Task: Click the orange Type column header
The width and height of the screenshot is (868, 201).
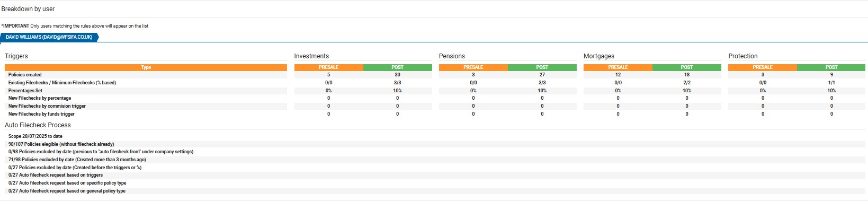Action: 146,67
